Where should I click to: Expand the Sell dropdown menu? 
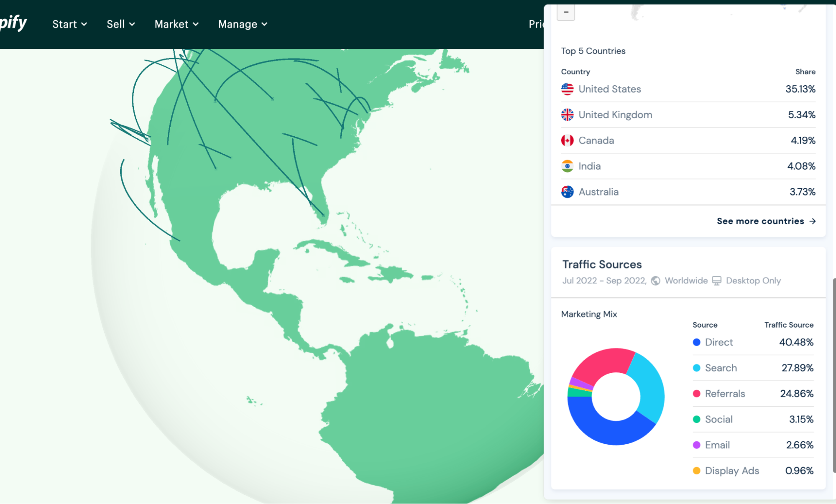pos(120,24)
